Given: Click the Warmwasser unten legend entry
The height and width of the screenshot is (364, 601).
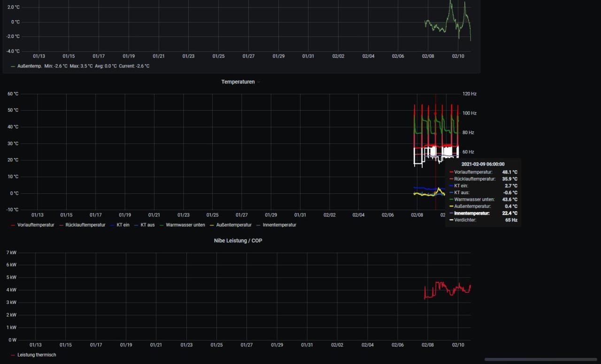Looking at the screenshot, I should (x=185, y=225).
